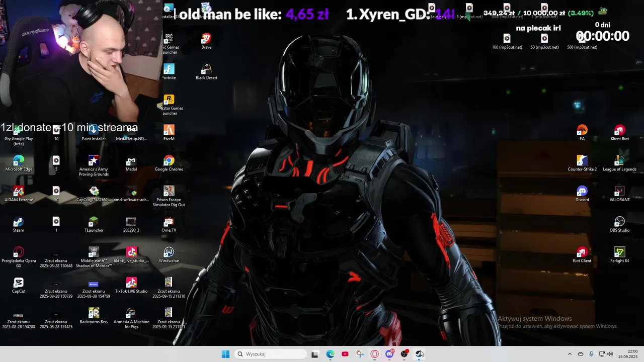
Task: Select the tiktok_live_studio installer icon
Action: (131, 255)
